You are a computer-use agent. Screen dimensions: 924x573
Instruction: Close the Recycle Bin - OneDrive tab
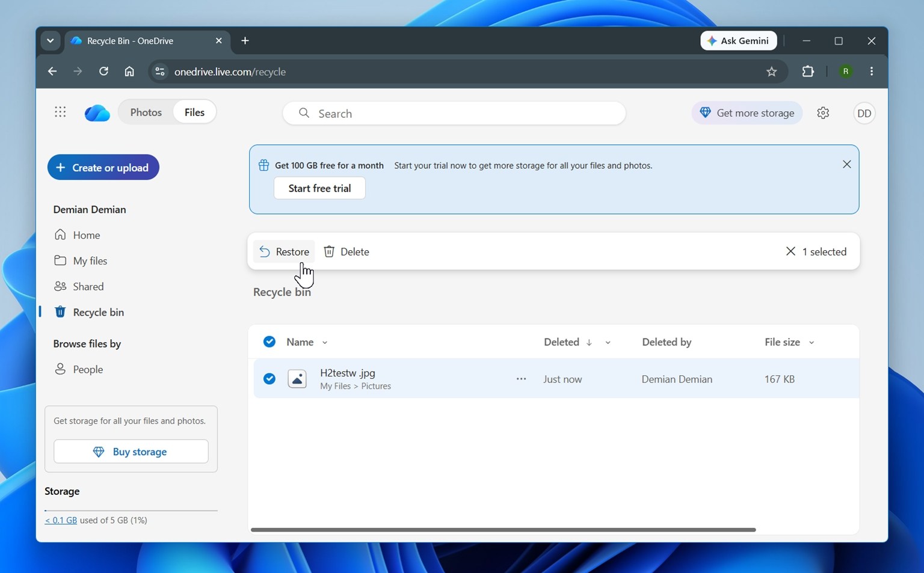click(x=218, y=41)
